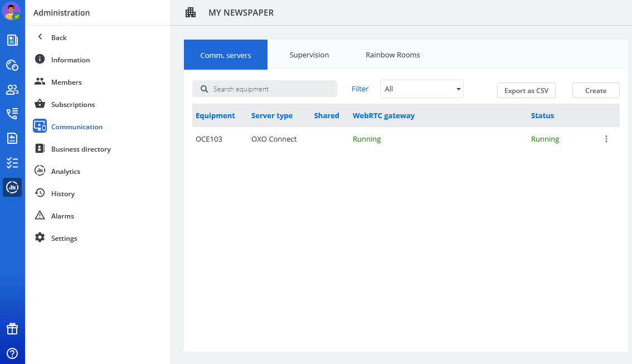Open the tasks checklist sidebar icon
This screenshot has width=632, height=364.
[12, 163]
